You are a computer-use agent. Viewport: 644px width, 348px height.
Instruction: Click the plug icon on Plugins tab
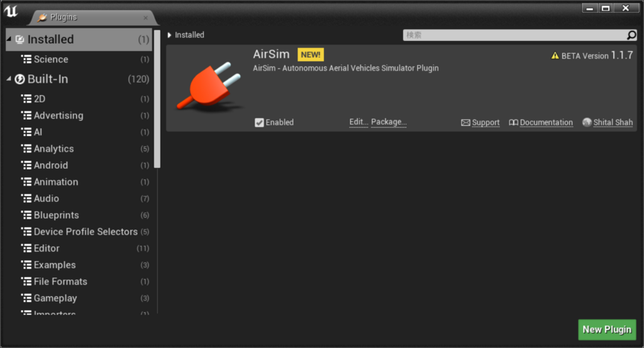[x=42, y=17]
